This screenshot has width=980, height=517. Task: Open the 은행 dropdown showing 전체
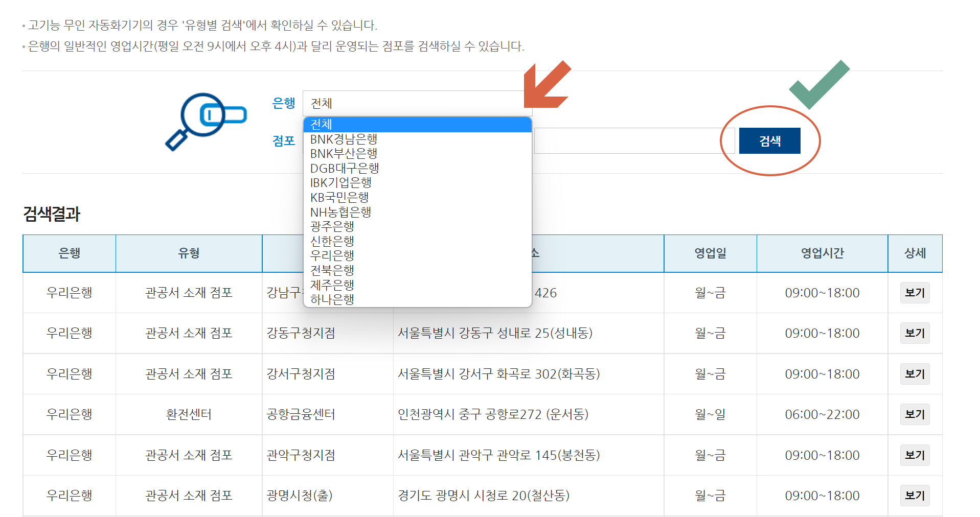pos(417,103)
